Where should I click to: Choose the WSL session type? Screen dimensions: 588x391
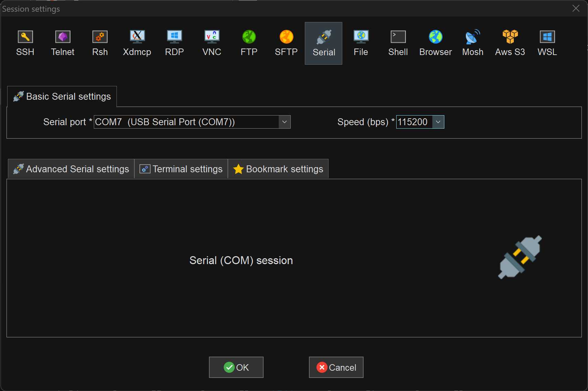(x=547, y=43)
